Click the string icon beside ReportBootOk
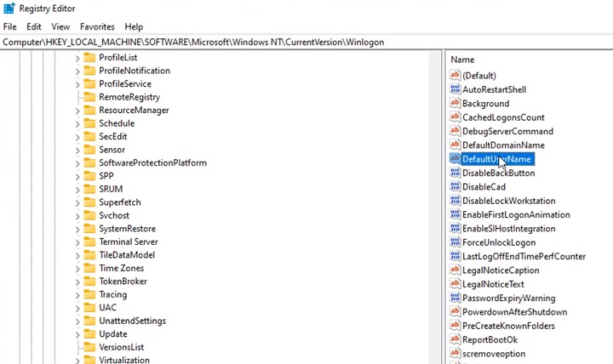Viewport: 613px width, 364px height. pos(455,339)
